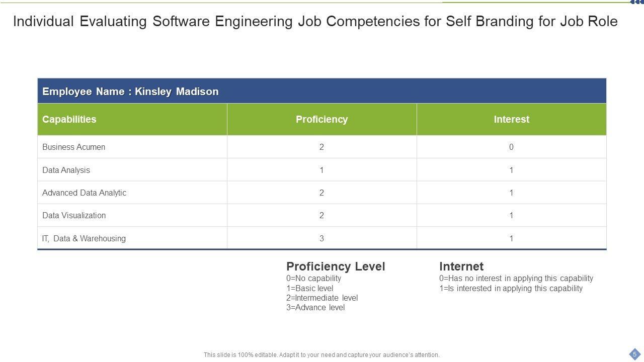Click the Data Analysis capability cell
This screenshot has height=362, width=644.
click(66, 170)
